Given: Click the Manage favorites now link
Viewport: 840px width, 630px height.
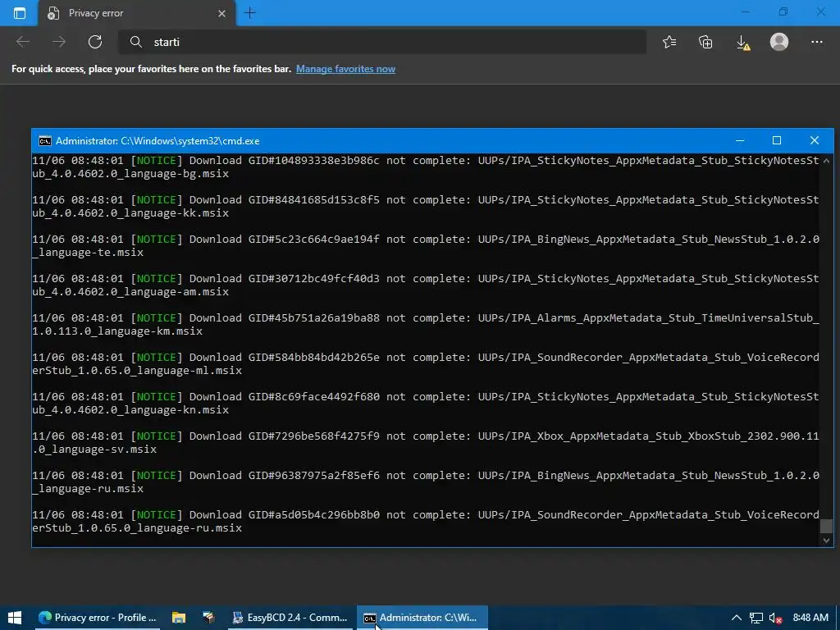Looking at the screenshot, I should coord(345,69).
